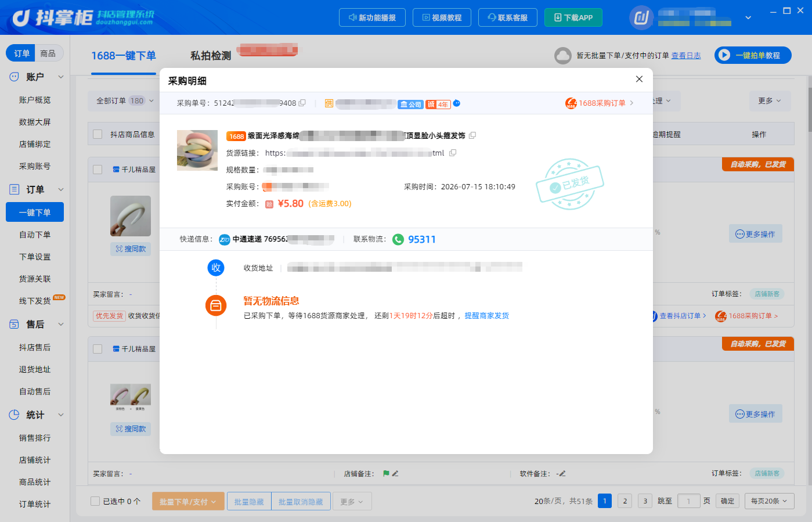Open 采购账号 in sidebar
812x522 pixels.
pyautogui.click(x=35, y=166)
